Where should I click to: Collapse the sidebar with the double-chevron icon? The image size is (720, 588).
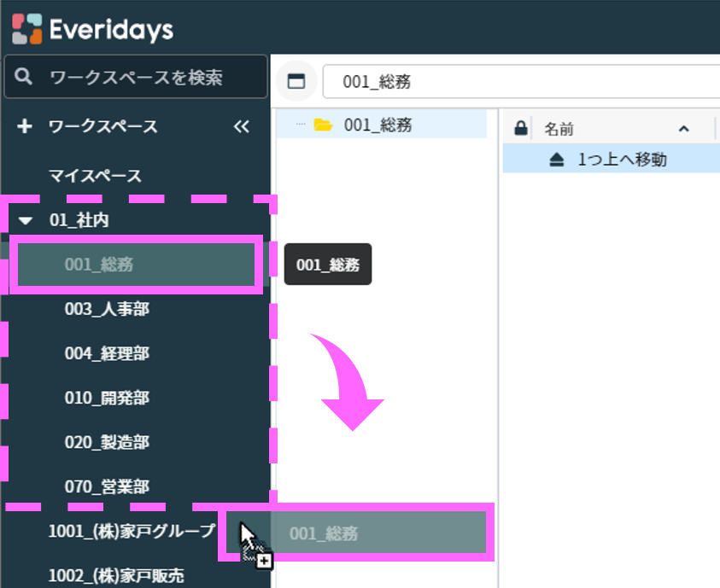(242, 126)
